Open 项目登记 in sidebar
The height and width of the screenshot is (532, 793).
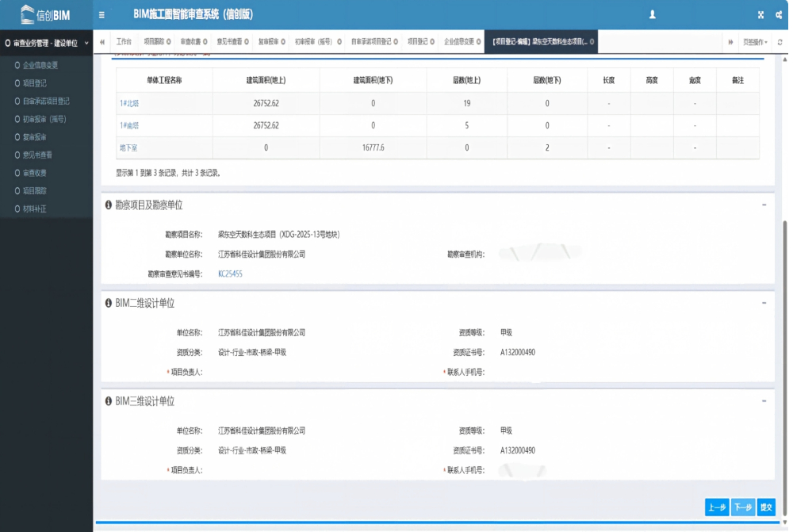34,83
